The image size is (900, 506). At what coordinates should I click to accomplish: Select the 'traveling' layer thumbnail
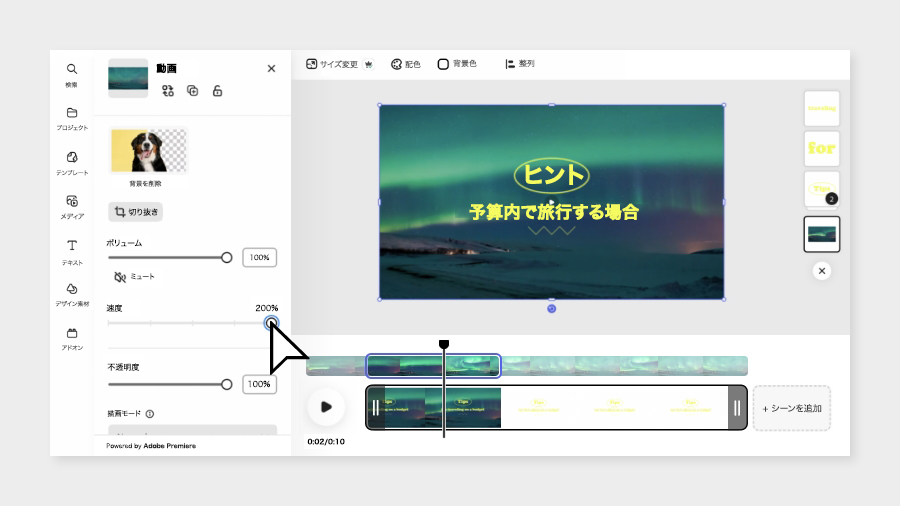point(822,108)
